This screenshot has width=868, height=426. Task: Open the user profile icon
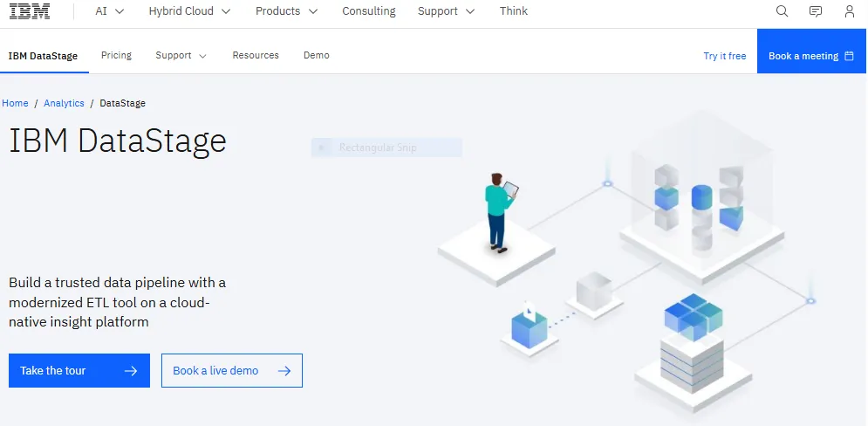coord(849,11)
